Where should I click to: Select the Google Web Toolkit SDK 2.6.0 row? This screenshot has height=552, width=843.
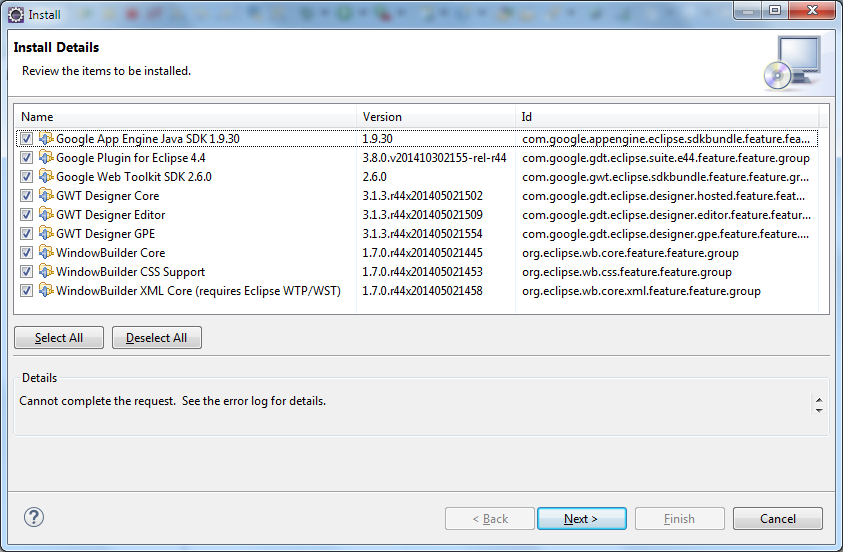[417, 177]
